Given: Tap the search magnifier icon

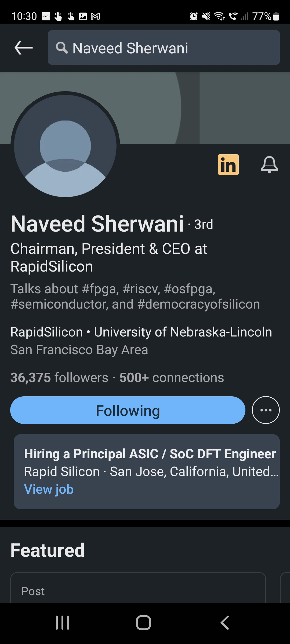Looking at the screenshot, I should [x=62, y=48].
